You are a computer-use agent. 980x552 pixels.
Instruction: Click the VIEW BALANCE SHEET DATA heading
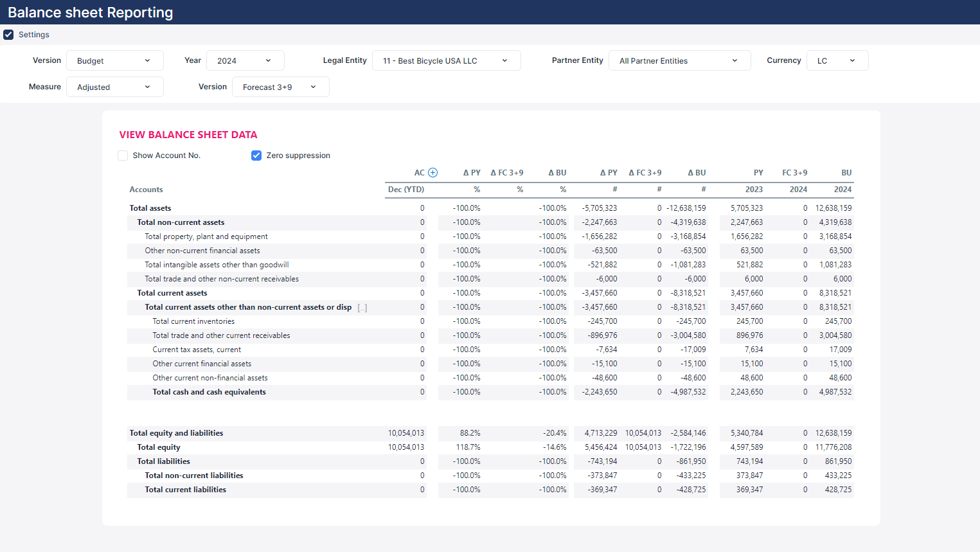188,135
